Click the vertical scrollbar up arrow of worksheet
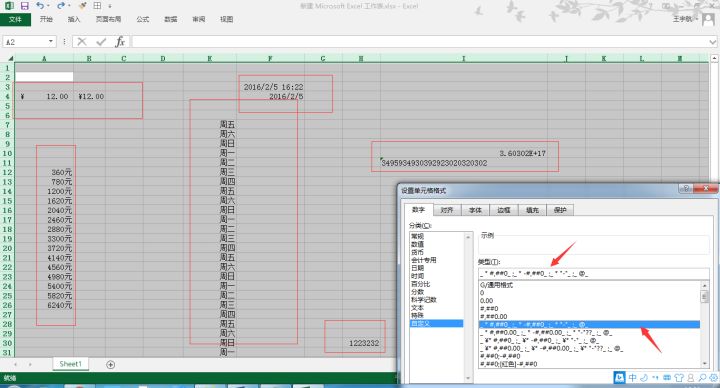Screen dimensions: 720x388 (x=714, y=58)
